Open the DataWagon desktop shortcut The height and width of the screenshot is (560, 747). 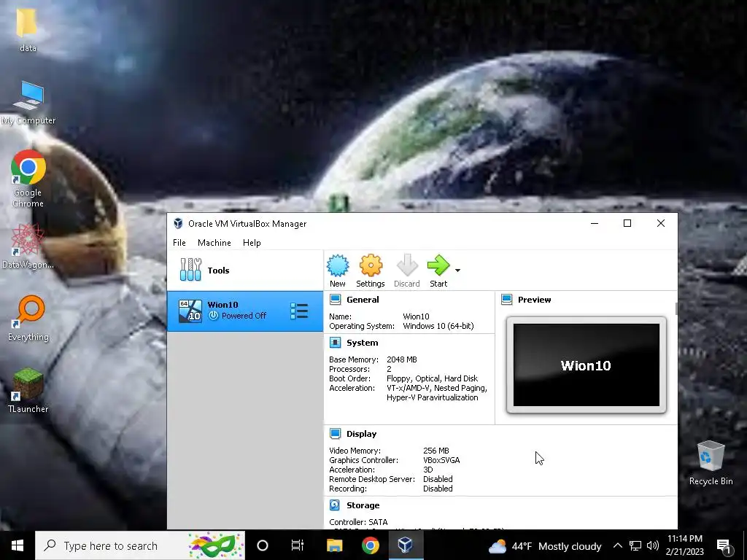click(x=28, y=246)
